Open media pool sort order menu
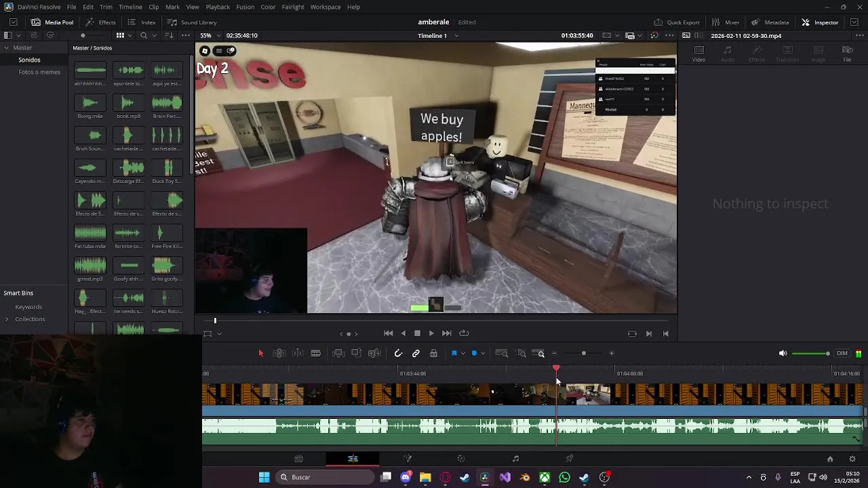This screenshot has width=868, height=488. click(170, 35)
